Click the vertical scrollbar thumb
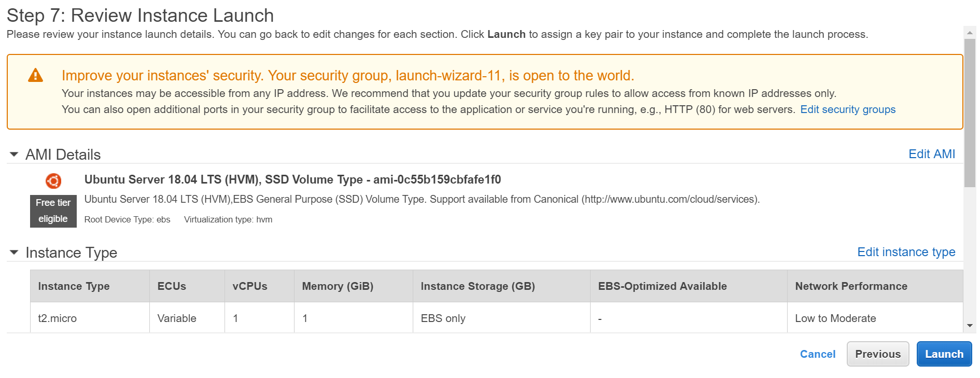This screenshot has height=378, width=980. (x=970, y=113)
